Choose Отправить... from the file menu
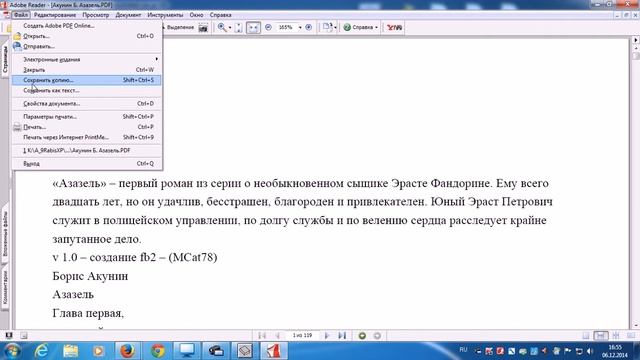Image resolution: width=640 pixels, height=360 pixels. point(86,46)
